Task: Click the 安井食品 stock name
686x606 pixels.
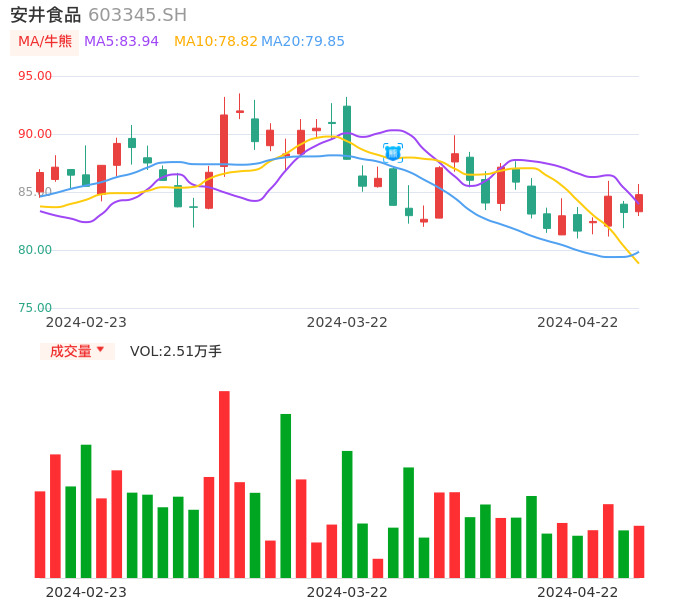Action: click(45, 15)
